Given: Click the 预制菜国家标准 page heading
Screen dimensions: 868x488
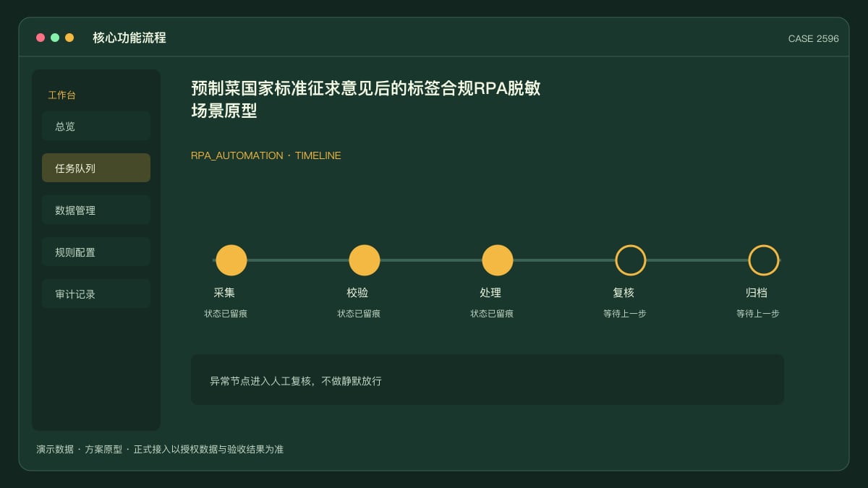Looking at the screenshot, I should click(x=366, y=100).
